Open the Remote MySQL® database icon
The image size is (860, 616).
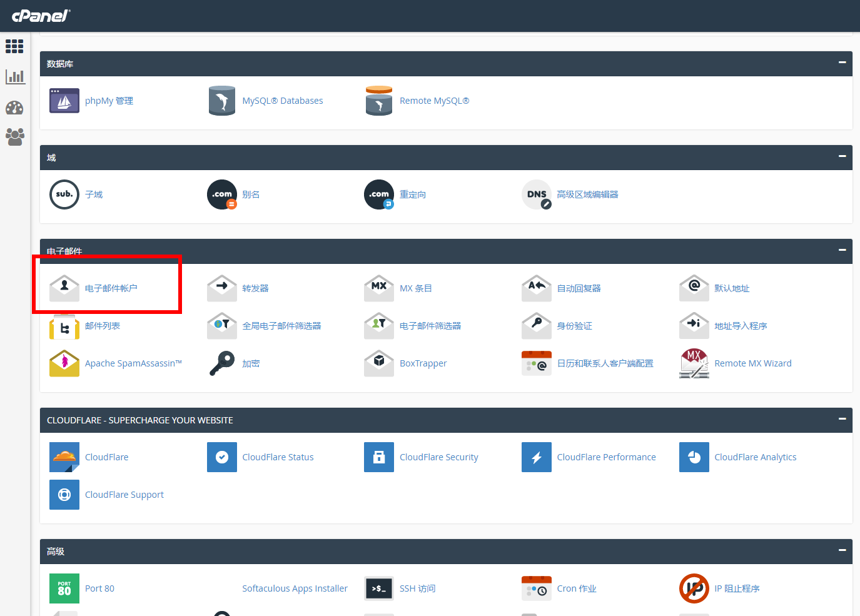[379, 101]
